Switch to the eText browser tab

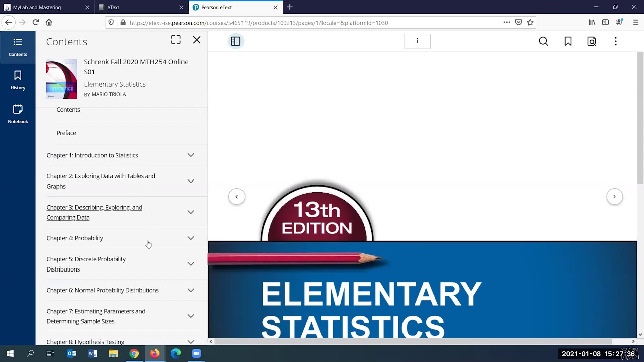point(141,7)
